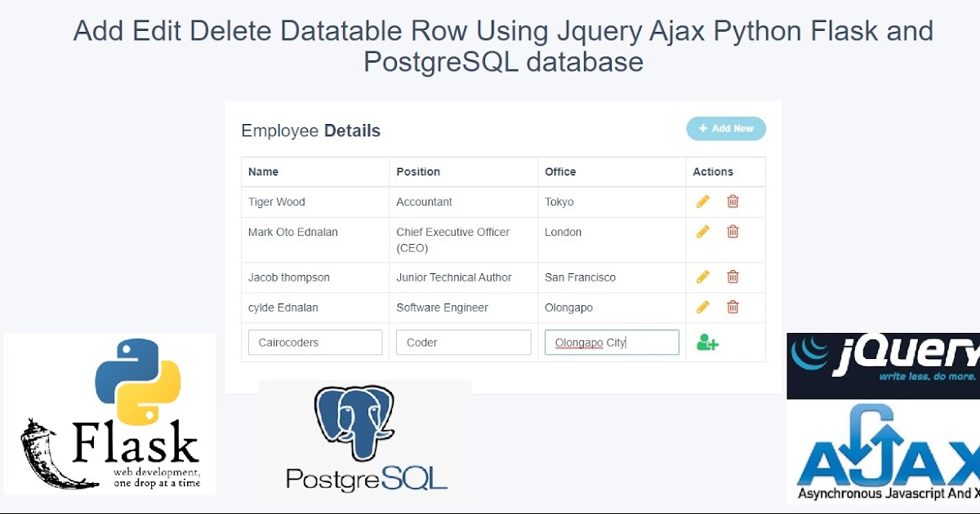
Task: Edit the Tiger Wood row with pencil icon
Action: pos(703,202)
